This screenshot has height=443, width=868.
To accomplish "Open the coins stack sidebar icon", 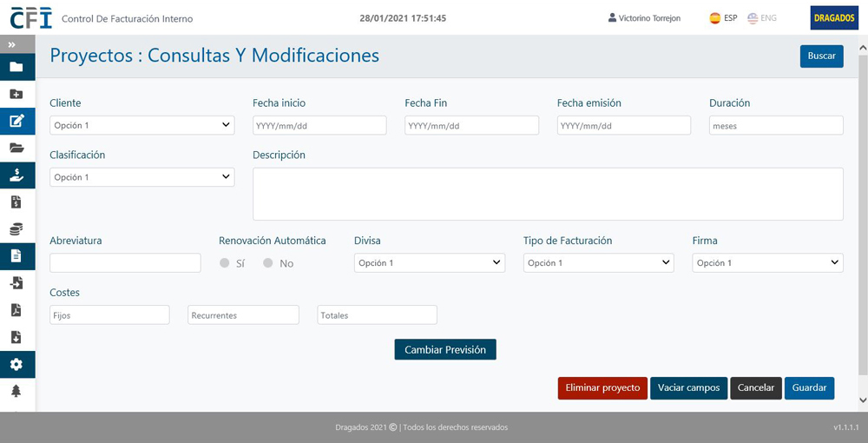I will pos(16,229).
